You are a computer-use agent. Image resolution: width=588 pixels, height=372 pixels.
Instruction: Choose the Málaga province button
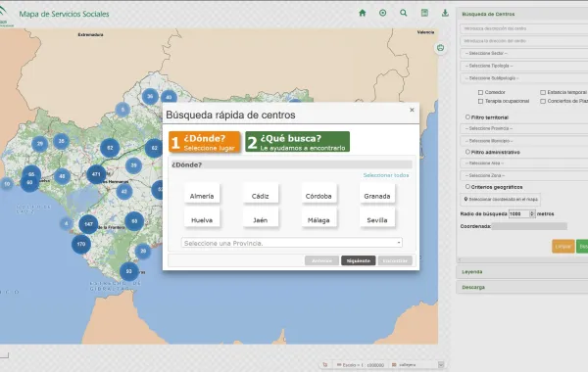pyautogui.click(x=318, y=218)
